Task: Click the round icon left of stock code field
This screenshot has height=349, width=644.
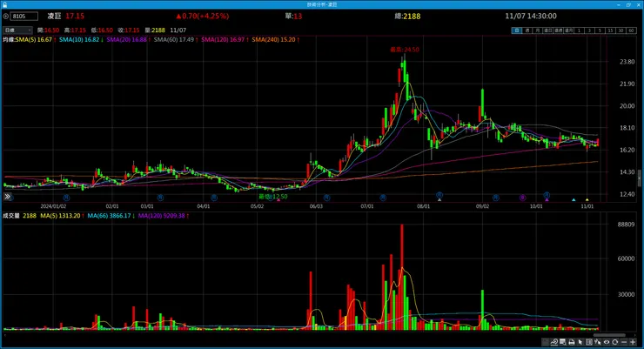Action: (6, 17)
